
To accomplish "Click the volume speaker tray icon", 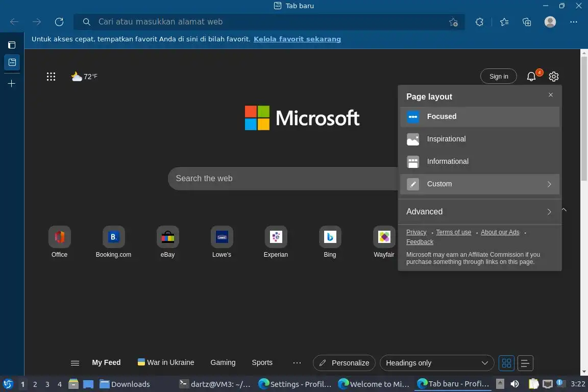I will coord(514,384).
